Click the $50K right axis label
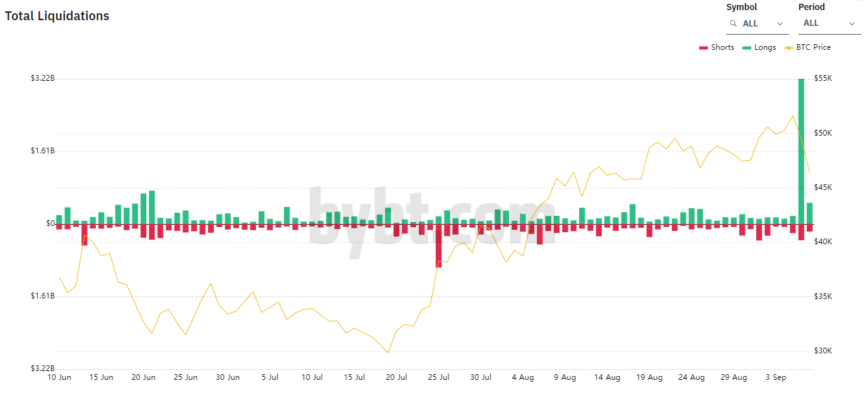868x407 pixels. [823, 133]
